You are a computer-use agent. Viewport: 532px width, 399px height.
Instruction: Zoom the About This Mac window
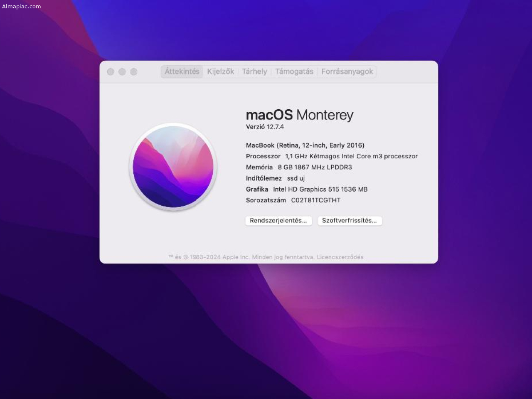(x=134, y=71)
